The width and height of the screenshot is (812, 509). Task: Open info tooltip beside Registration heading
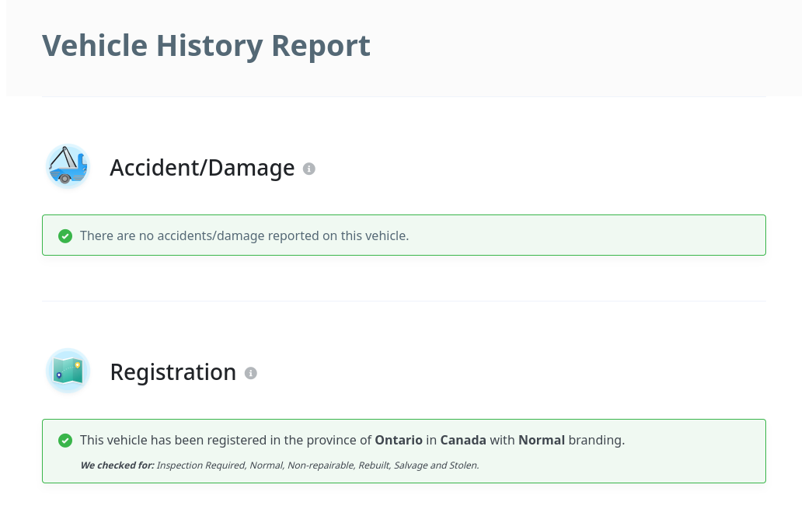250,373
